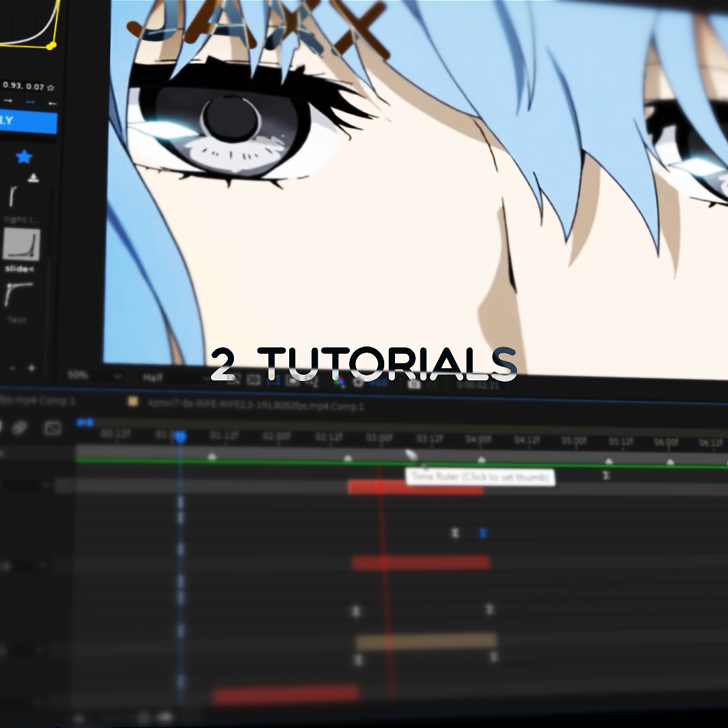Image resolution: width=728 pixels, height=728 pixels.
Task: Choose the fast curve preset thumbnail
Action: coord(18,295)
